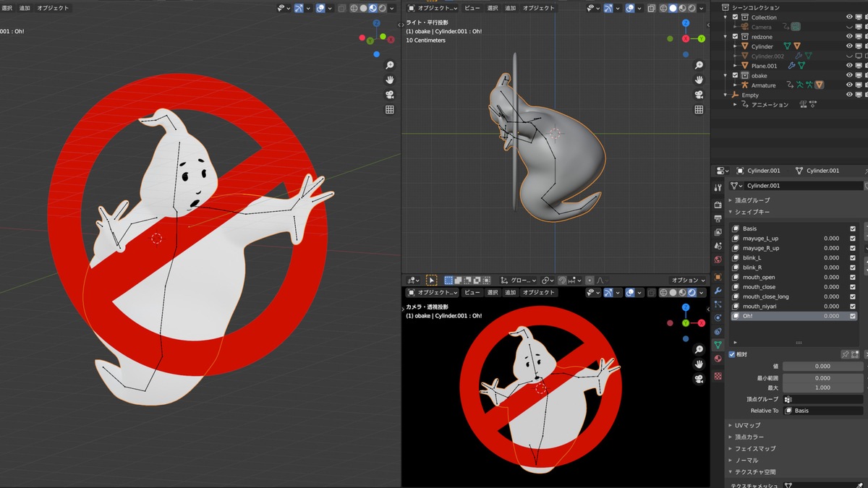Select wireframe shading in ライト・平行投影 viewport header
The image size is (868, 488).
663,8
